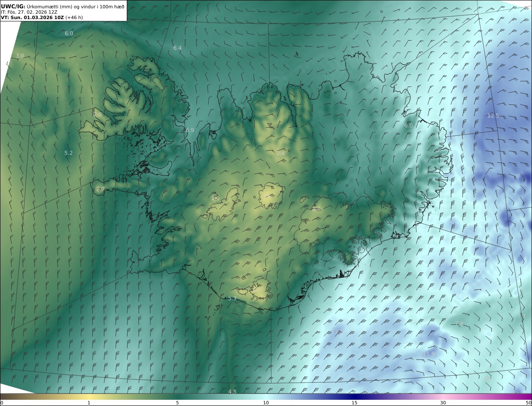The width and height of the screenshot is (532, 406).
Task: Click the 2.7 value on Snæfellsnes
Action: point(100,189)
